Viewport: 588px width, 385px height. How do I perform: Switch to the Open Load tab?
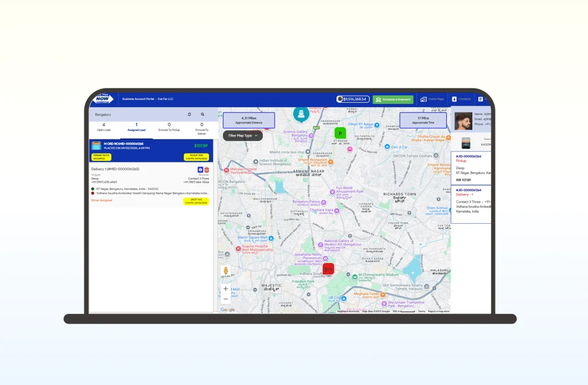[x=103, y=127]
